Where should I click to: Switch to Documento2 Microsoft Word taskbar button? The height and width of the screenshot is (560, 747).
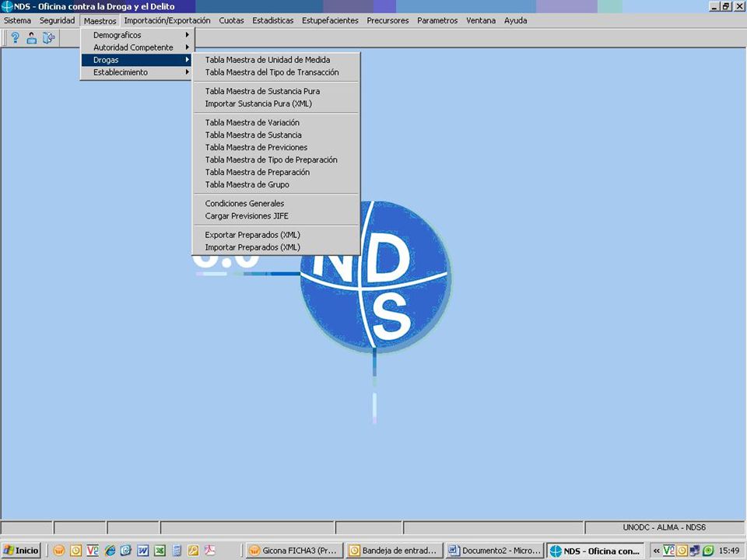coord(495,551)
